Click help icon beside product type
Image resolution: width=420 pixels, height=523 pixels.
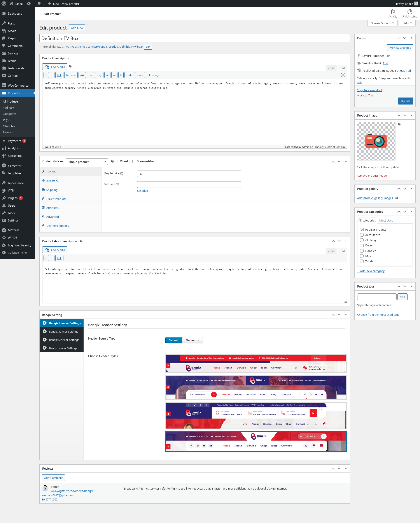(x=112, y=161)
